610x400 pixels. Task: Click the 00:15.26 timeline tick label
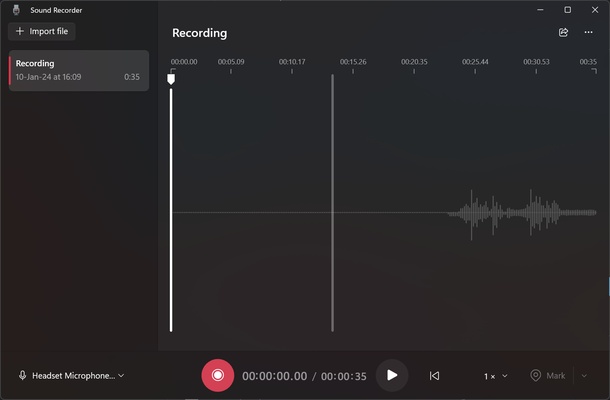[x=353, y=61]
